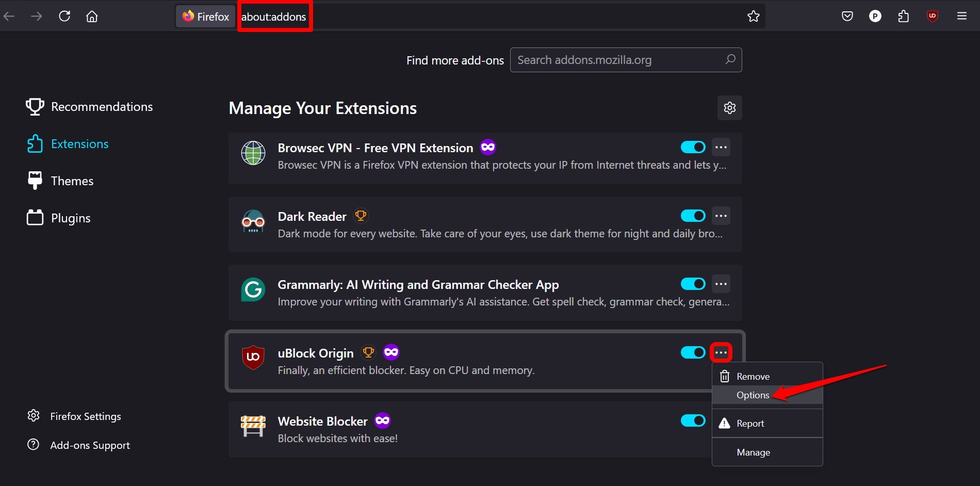Open Dark Reader extension details

312,216
